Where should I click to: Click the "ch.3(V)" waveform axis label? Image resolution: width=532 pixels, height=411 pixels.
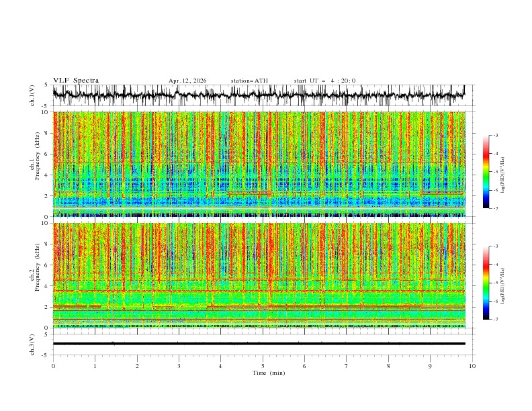(x=32, y=345)
